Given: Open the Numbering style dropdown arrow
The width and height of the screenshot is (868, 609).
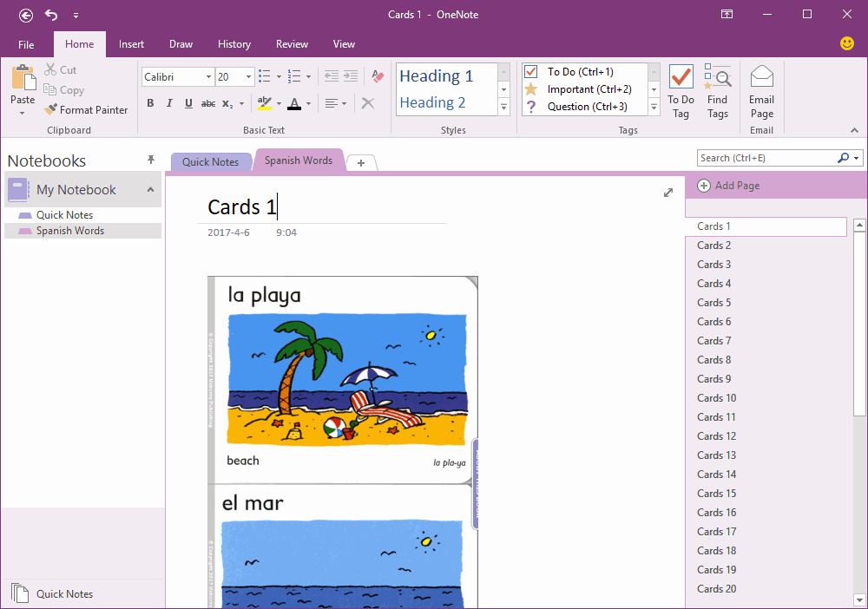Looking at the screenshot, I should point(308,77).
